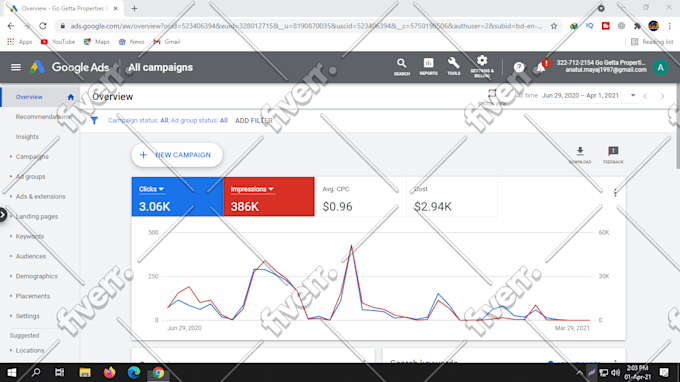Select the Cost metric card
The height and width of the screenshot is (382, 680).
452,196
